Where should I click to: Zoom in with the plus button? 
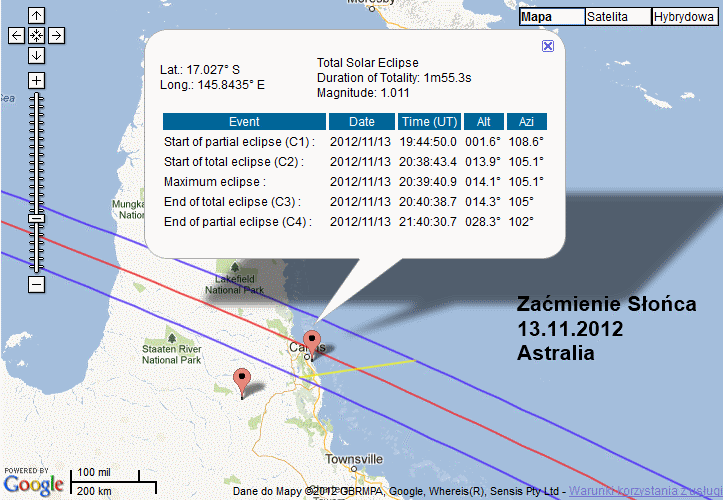[x=36, y=80]
